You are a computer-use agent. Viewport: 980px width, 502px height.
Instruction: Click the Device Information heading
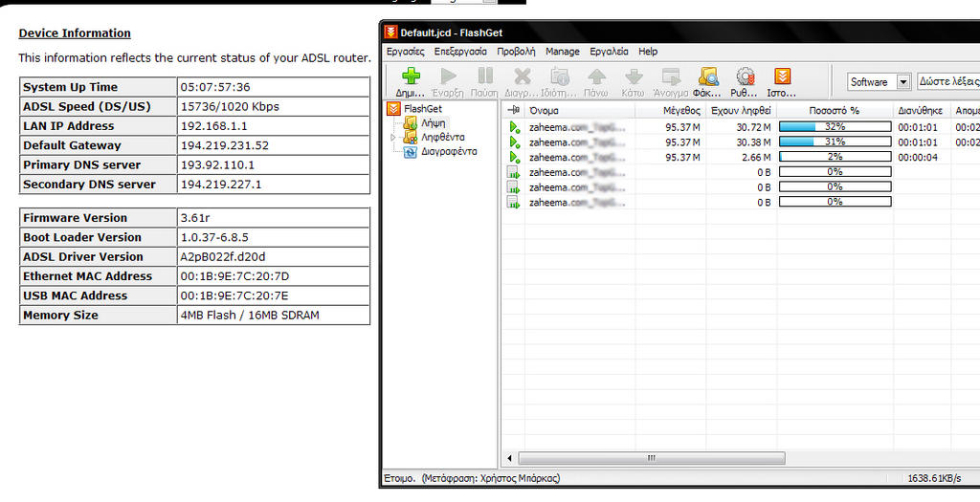coord(75,33)
